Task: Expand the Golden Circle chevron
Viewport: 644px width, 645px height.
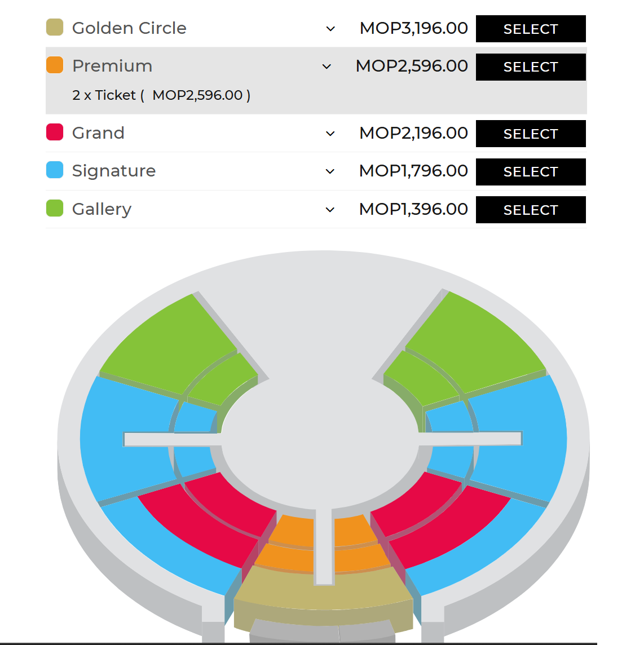Action: 330,29
